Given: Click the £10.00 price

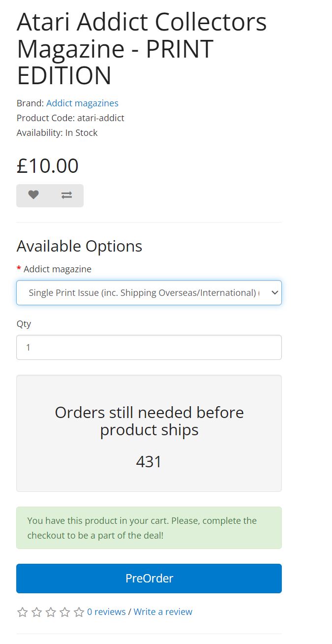Looking at the screenshot, I should point(48,166).
